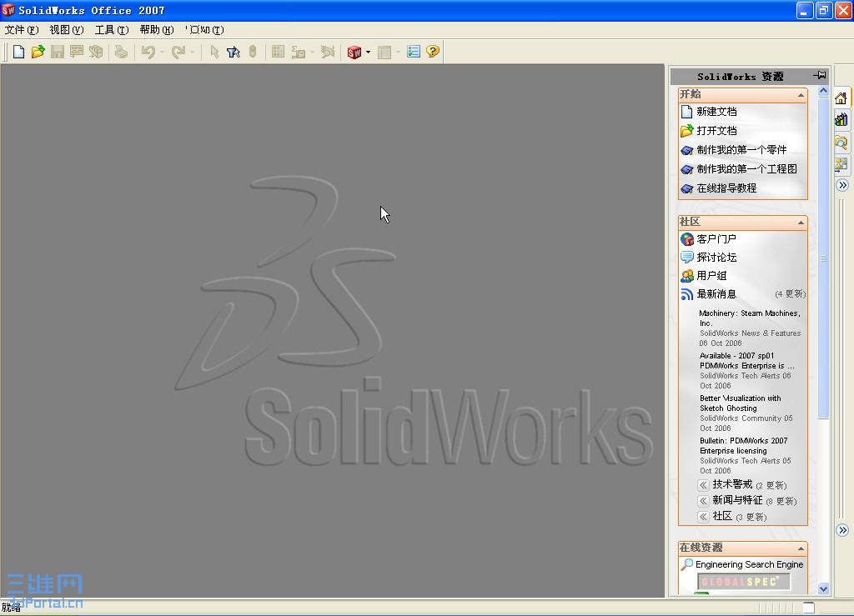Click the grayed sigma properties toolbar icon
The image size is (854, 616).
[298, 52]
